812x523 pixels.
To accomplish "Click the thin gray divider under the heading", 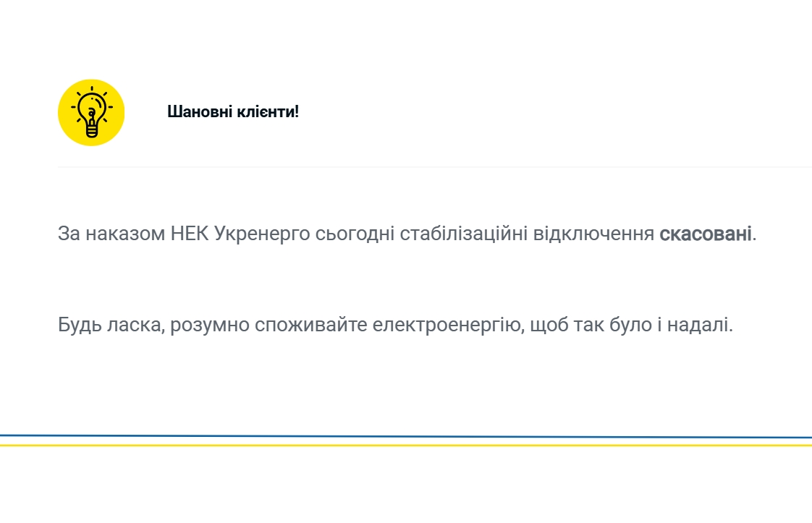I will click(x=434, y=167).
